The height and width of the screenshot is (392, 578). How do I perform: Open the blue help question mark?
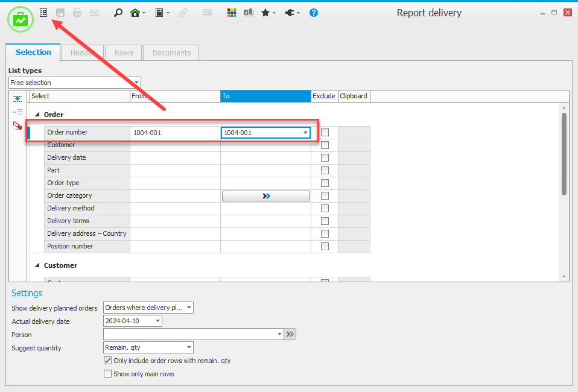click(314, 13)
